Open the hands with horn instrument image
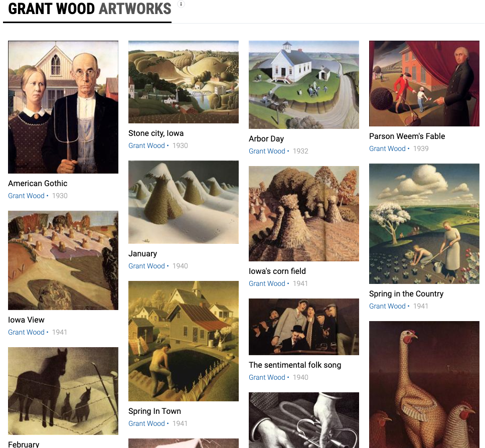 coord(304,420)
